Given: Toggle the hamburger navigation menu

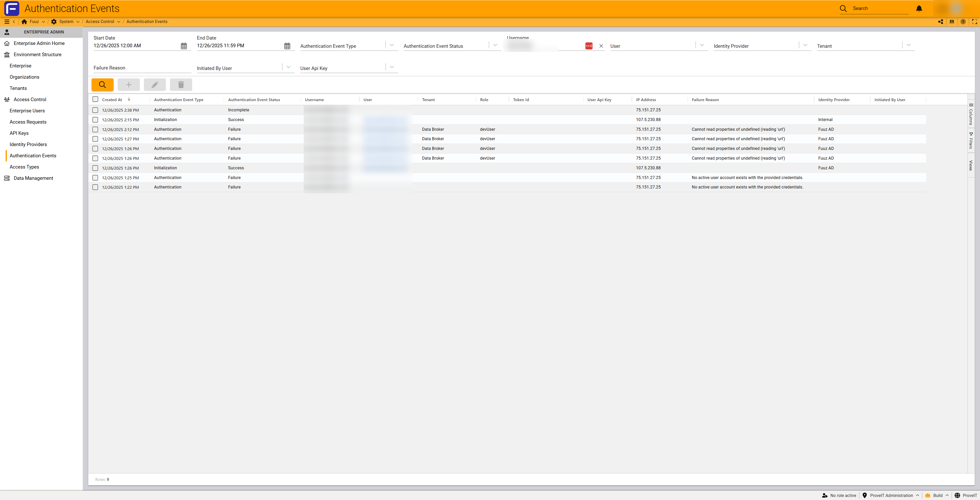Looking at the screenshot, I should 6,22.
